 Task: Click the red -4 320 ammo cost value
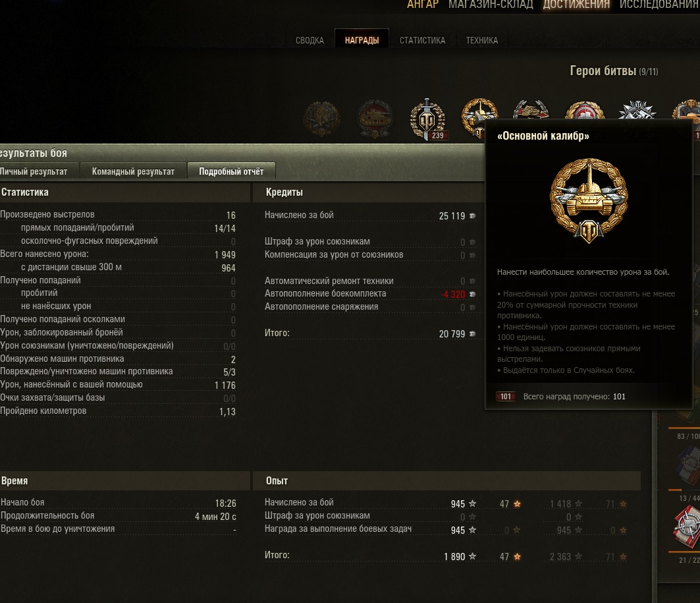[452, 295]
